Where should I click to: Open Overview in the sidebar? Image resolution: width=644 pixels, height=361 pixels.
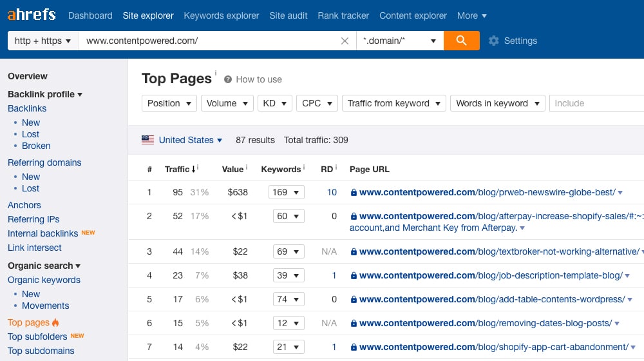28,76
